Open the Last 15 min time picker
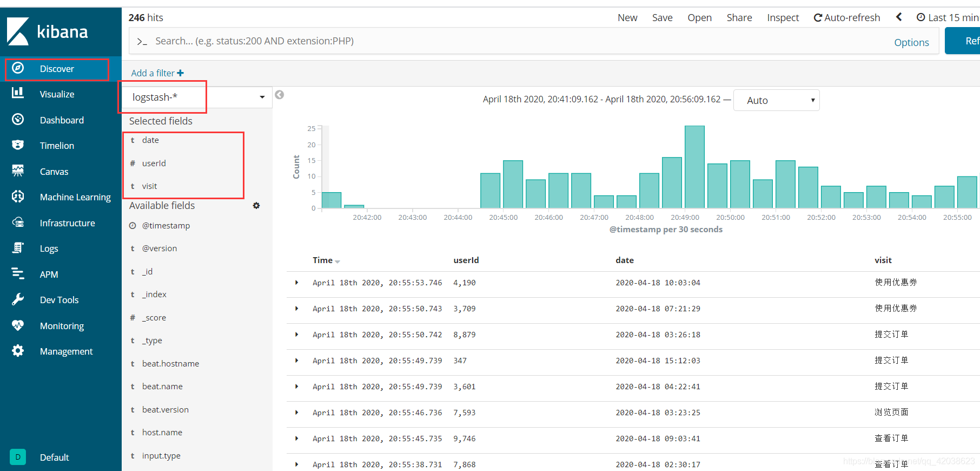This screenshot has height=471, width=980. coord(948,18)
